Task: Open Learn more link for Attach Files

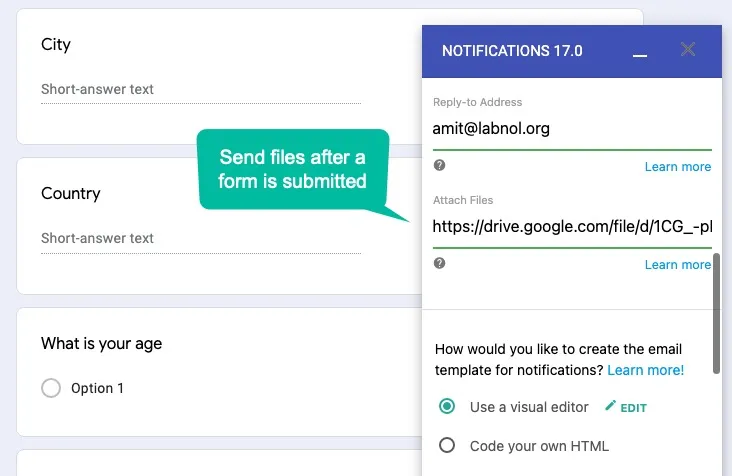Action: point(678,265)
